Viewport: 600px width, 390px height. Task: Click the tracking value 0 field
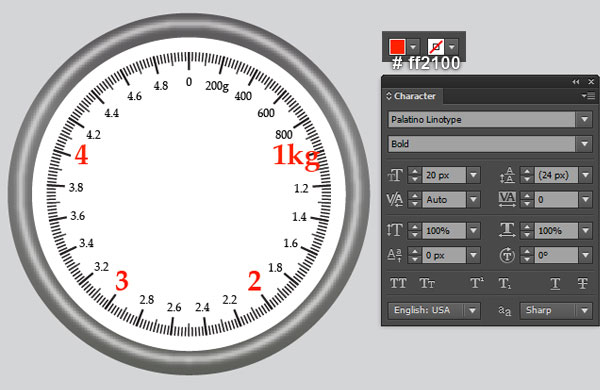click(x=556, y=200)
